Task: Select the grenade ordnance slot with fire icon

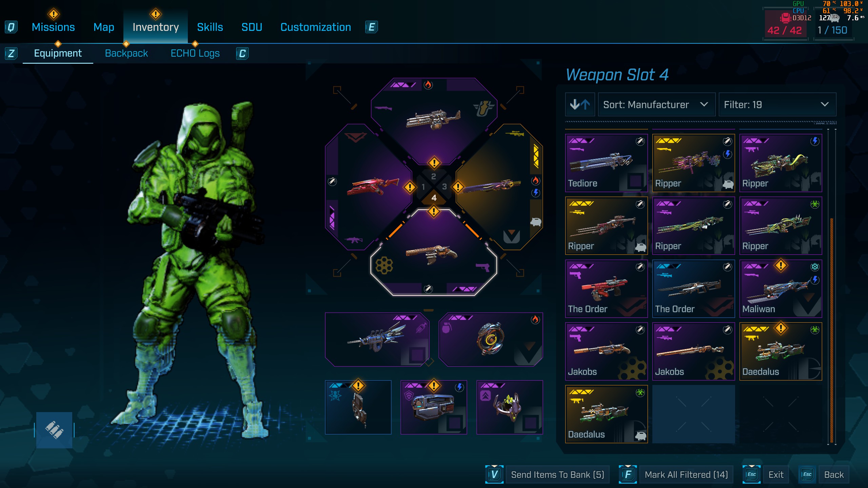Action: [x=491, y=339]
